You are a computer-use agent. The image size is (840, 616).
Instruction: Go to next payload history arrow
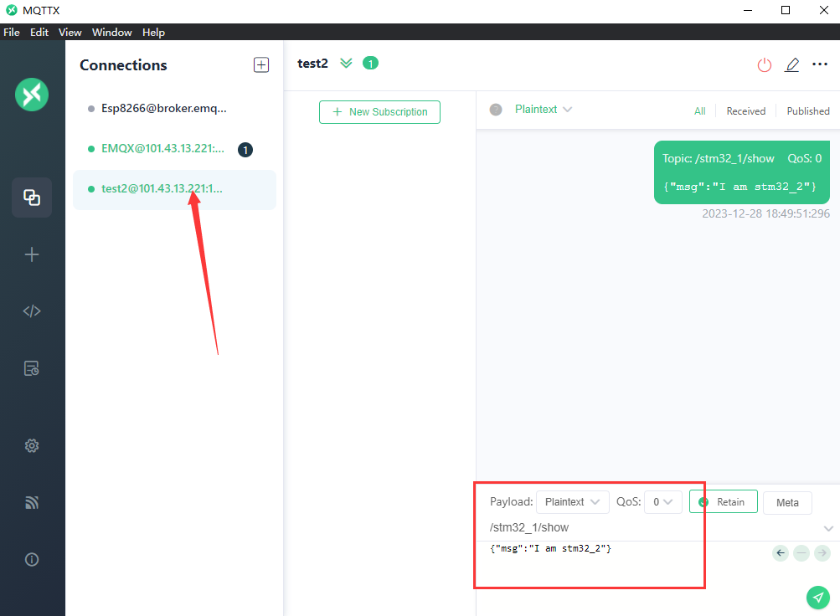tap(822, 553)
